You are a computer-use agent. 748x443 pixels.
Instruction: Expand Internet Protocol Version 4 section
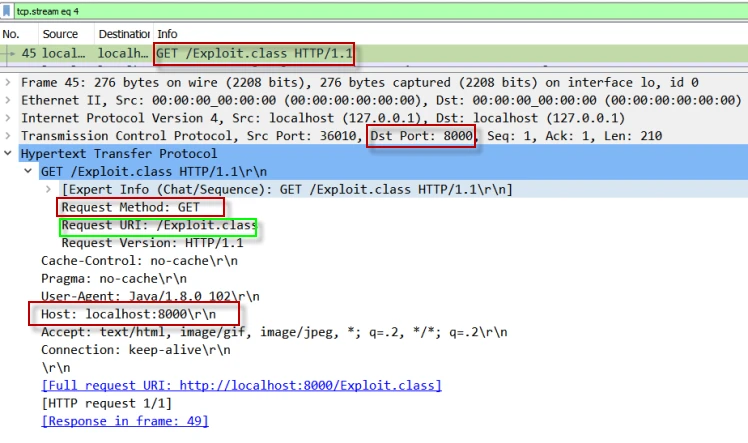tap(9, 118)
